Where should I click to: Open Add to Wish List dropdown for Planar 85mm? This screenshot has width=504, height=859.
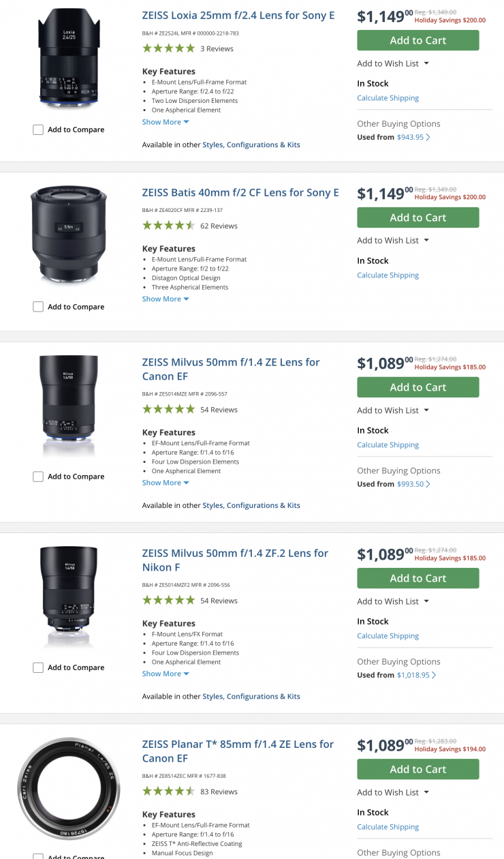click(x=393, y=792)
